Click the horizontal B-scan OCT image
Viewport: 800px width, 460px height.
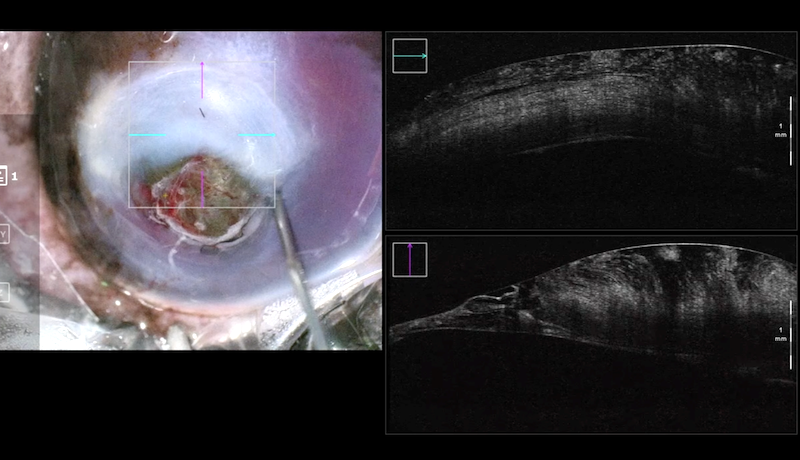click(590, 130)
